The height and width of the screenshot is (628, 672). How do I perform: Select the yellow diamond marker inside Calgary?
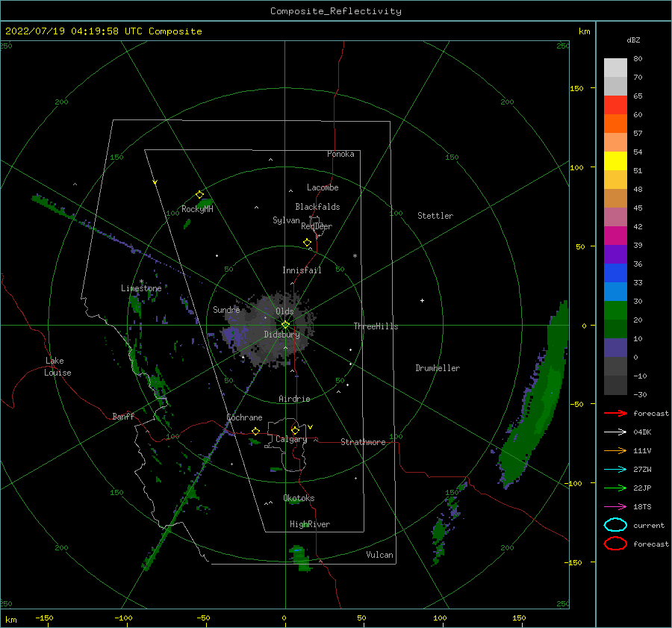(295, 430)
